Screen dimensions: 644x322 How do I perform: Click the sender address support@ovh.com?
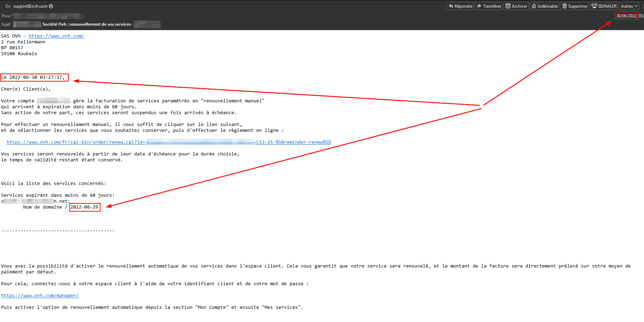coord(30,6)
